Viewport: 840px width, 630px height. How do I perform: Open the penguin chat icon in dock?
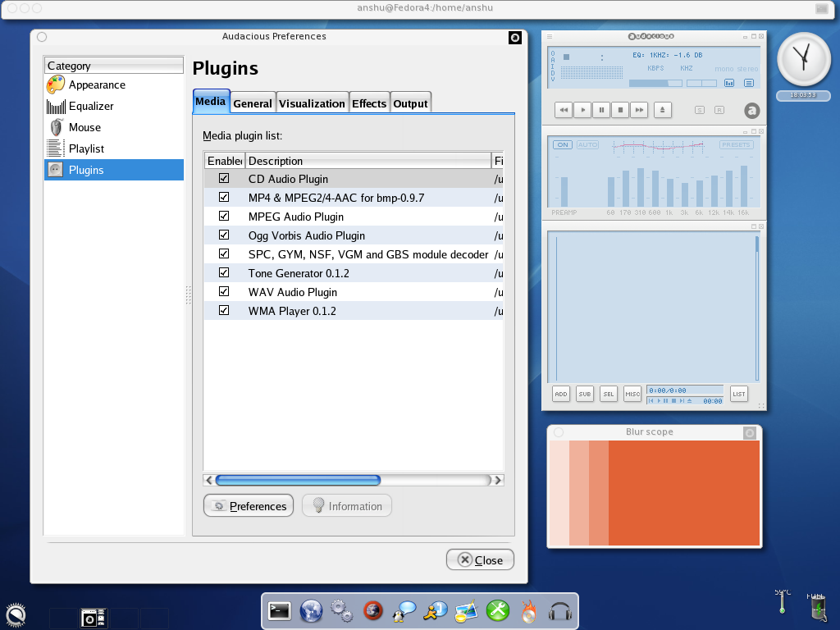pyautogui.click(x=404, y=610)
